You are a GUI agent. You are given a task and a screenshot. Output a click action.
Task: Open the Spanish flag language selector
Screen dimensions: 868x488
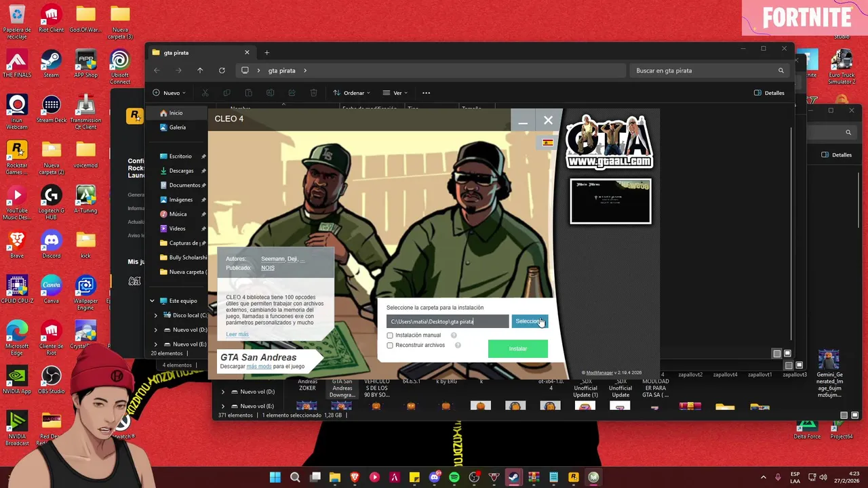(548, 142)
